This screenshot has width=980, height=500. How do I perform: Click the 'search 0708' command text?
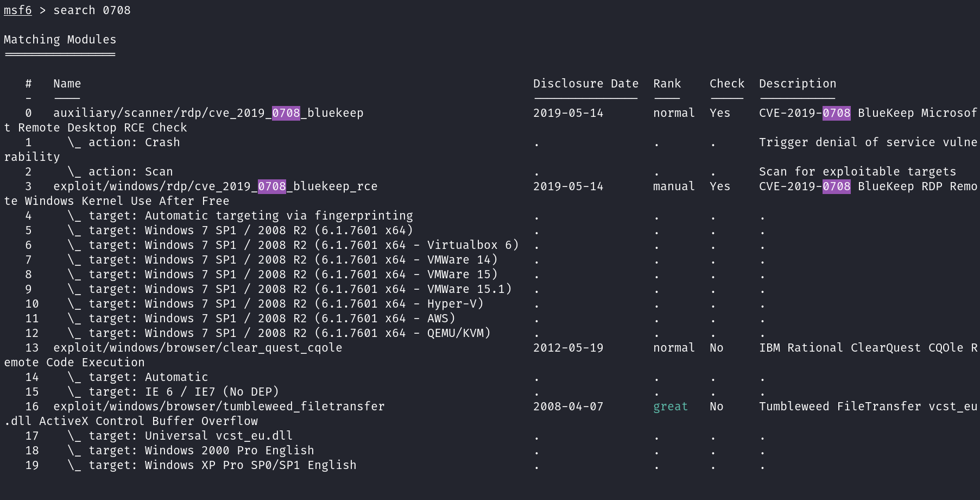coord(92,10)
